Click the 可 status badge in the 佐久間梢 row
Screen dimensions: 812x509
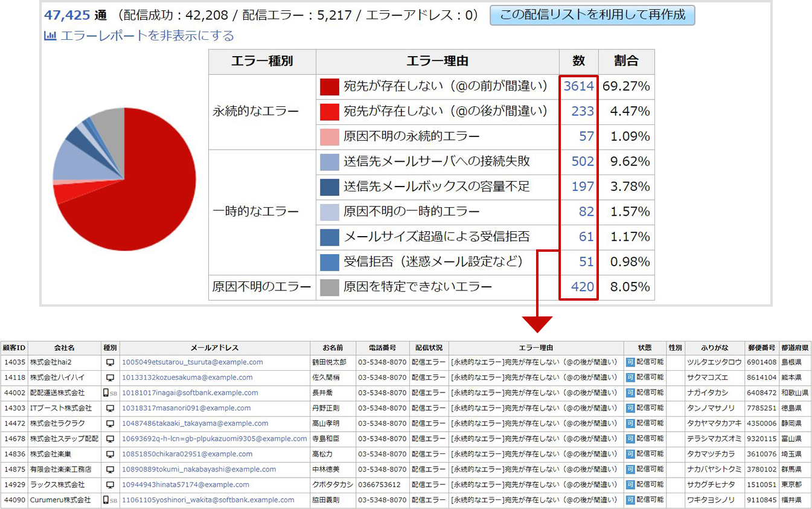click(630, 377)
